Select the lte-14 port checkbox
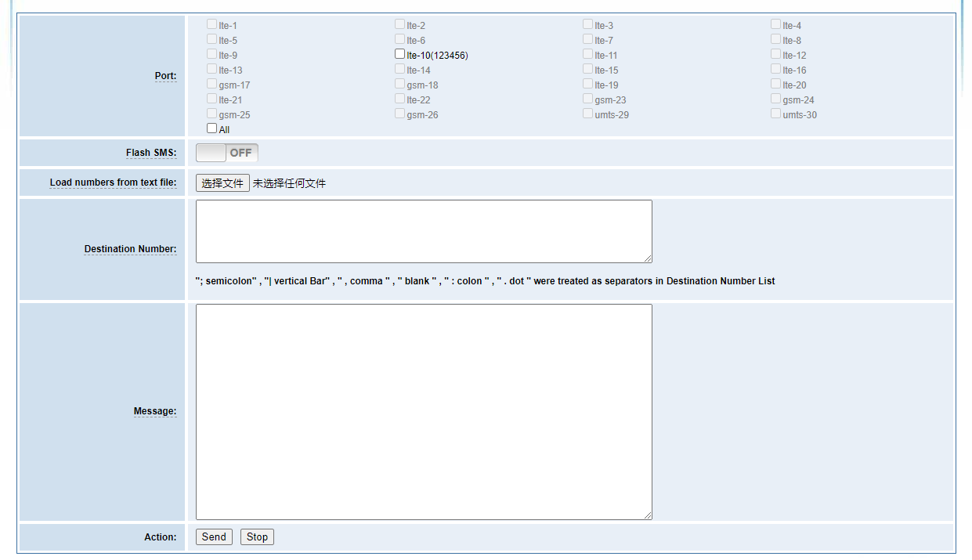This screenshot has height=560, width=972. pyautogui.click(x=400, y=69)
